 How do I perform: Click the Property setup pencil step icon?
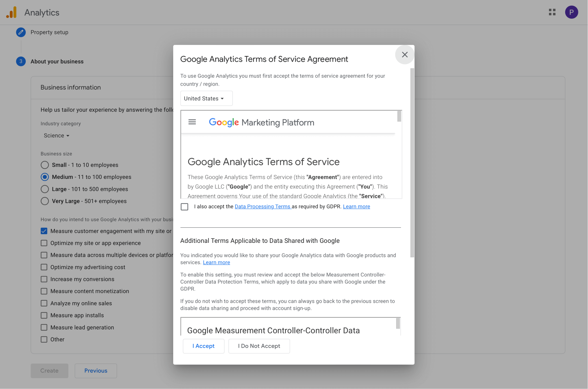coord(21,32)
